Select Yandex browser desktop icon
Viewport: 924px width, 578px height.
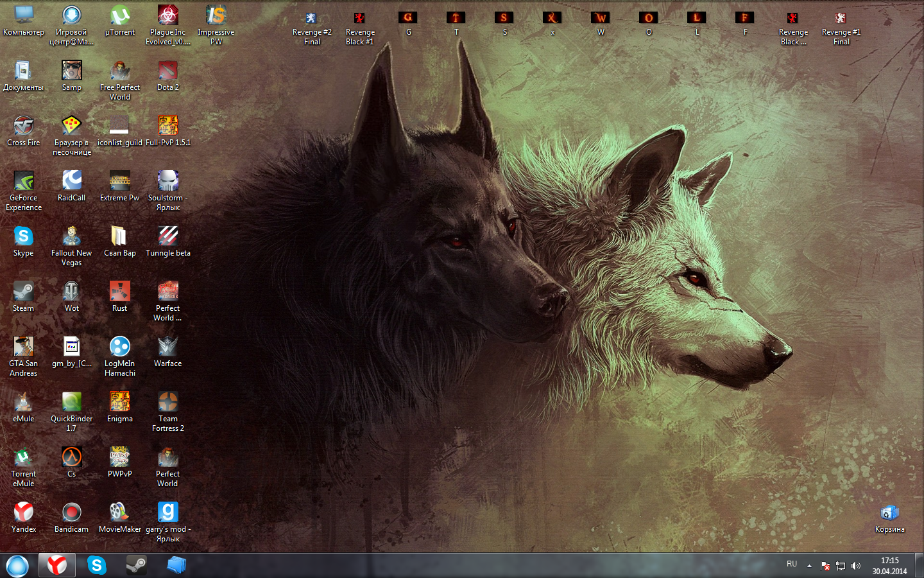coord(24,518)
